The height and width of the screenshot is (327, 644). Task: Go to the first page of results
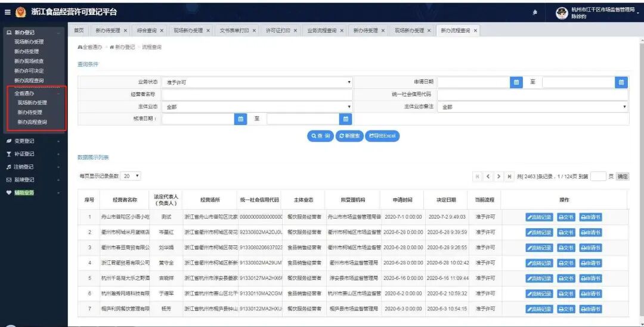tap(477, 176)
